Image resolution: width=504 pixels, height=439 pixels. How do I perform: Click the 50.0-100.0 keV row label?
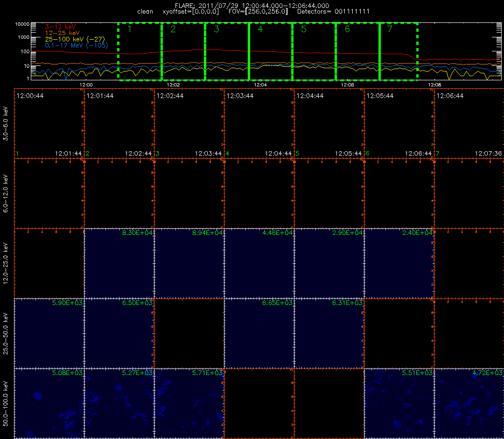(6, 404)
